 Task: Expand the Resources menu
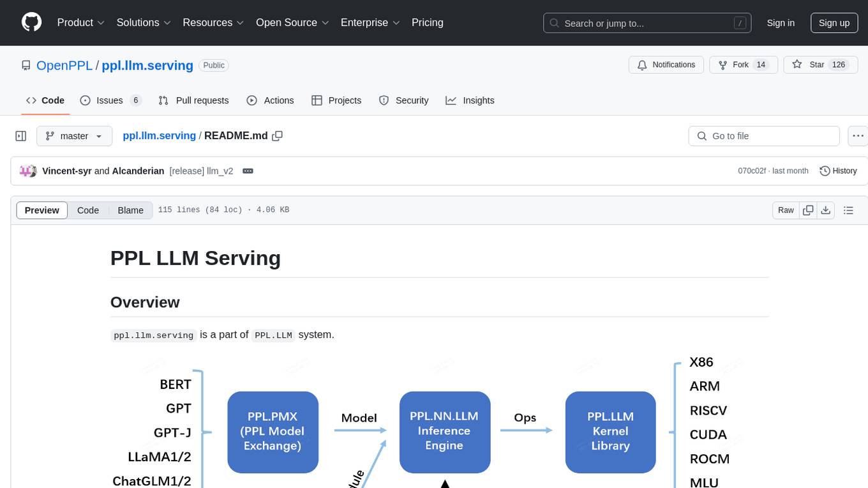click(x=213, y=22)
